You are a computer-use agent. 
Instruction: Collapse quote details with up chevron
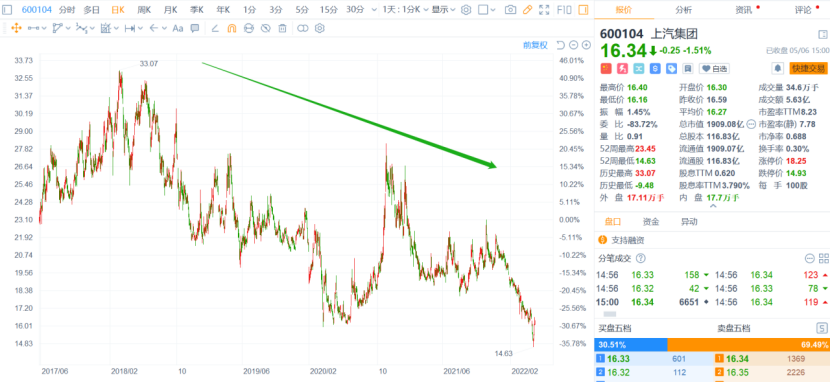(712, 206)
